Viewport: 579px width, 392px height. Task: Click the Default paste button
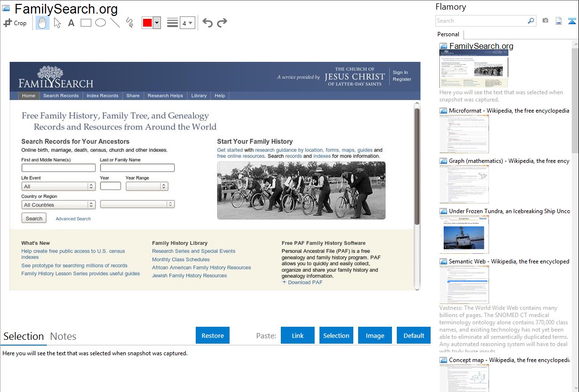coord(414,335)
